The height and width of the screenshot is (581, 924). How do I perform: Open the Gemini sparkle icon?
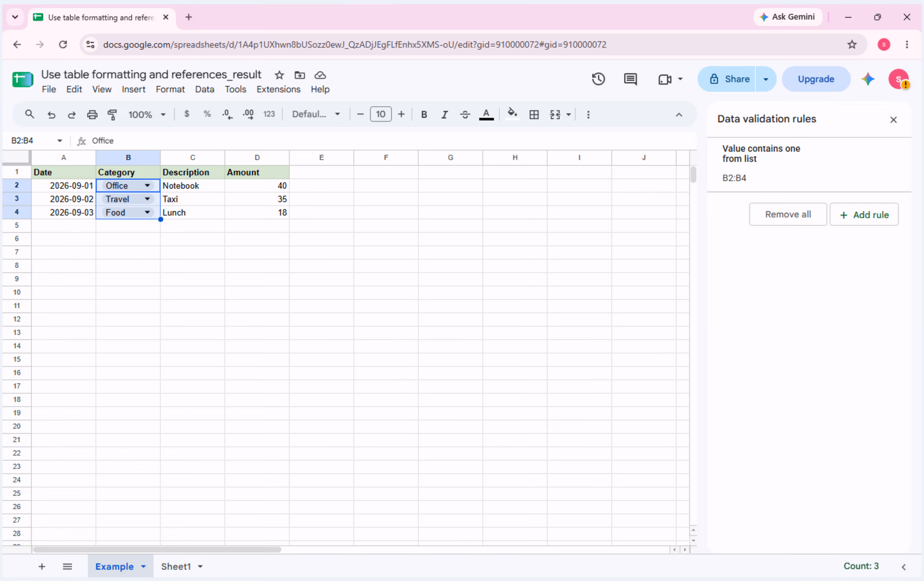click(868, 79)
